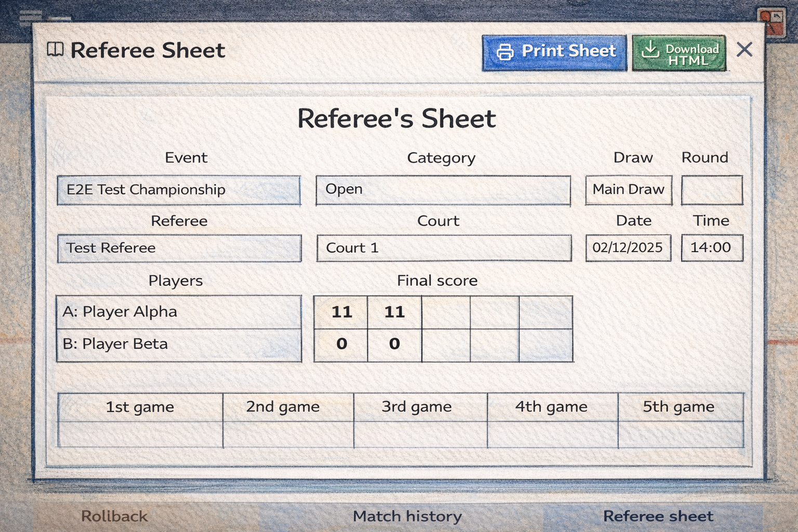Click the Referee field showing Test Referee

[179, 248]
